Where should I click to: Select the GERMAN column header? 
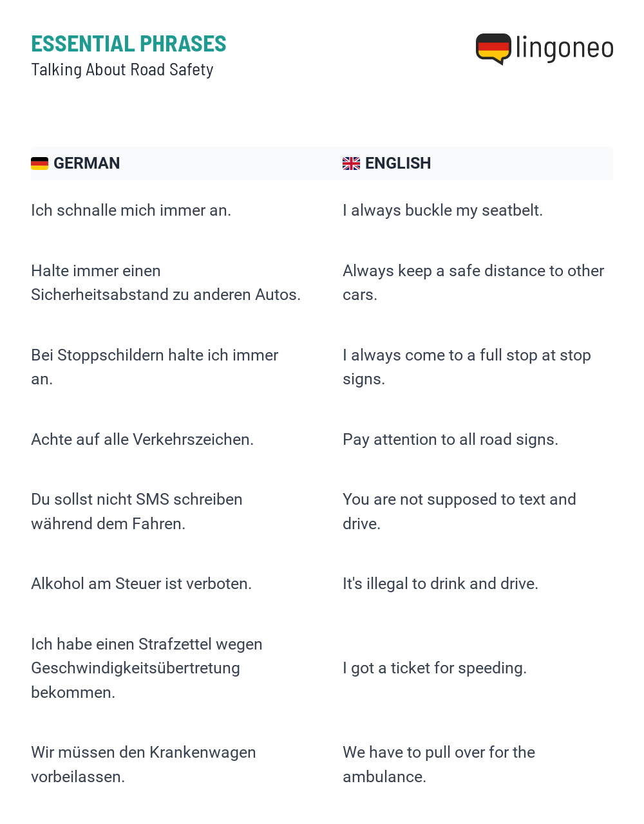pyautogui.click(x=86, y=164)
